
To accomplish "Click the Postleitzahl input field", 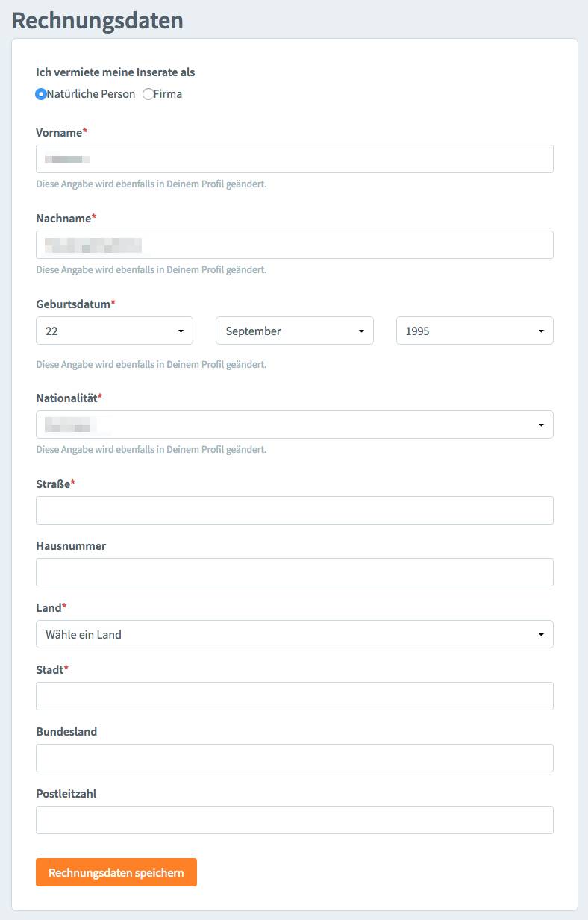I will (x=295, y=820).
